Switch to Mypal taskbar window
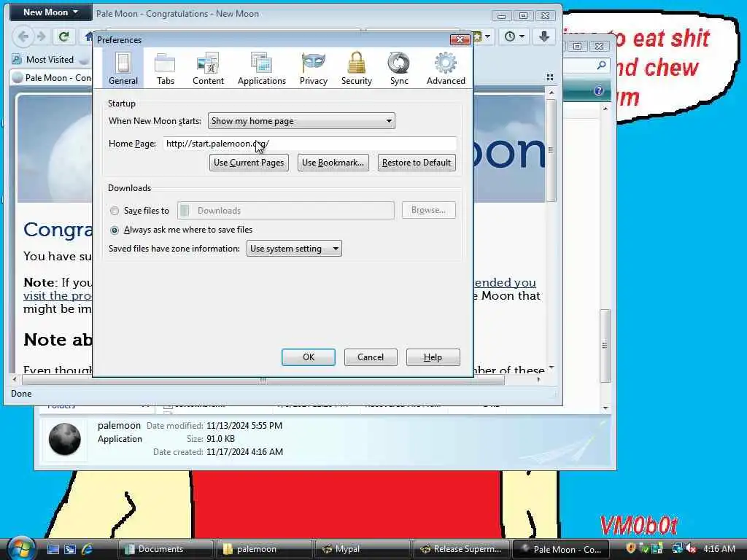The width and height of the screenshot is (747, 560). pyautogui.click(x=362, y=549)
